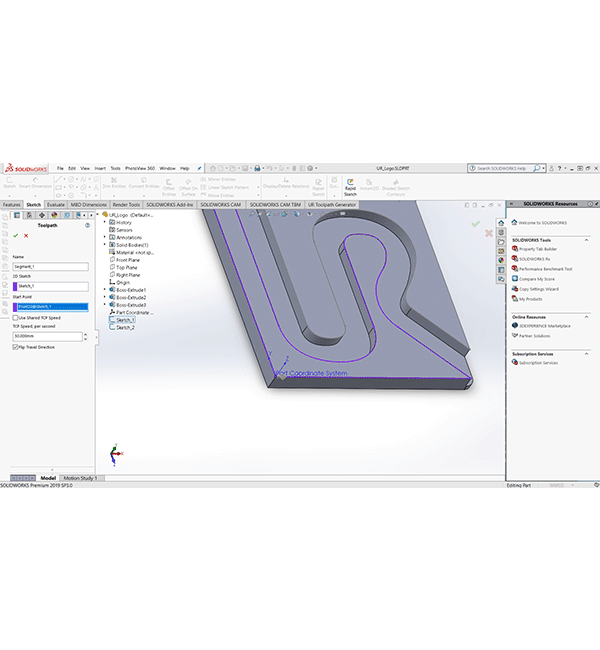This screenshot has height=650, width=600.
Task: Expand Boss-Extrude1 feature node
Action: pyautogui.click(x=105, y=290)
